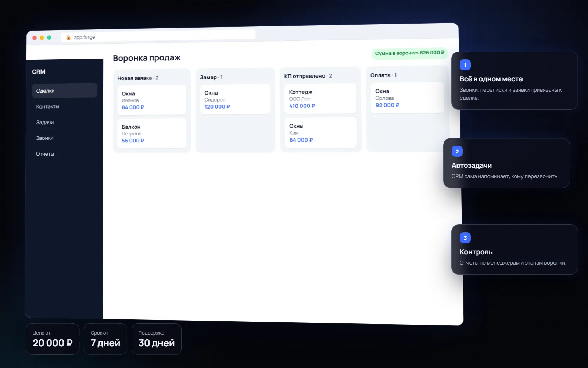
Task: Click the green maximize window dot
Action: tap(49, 38)
